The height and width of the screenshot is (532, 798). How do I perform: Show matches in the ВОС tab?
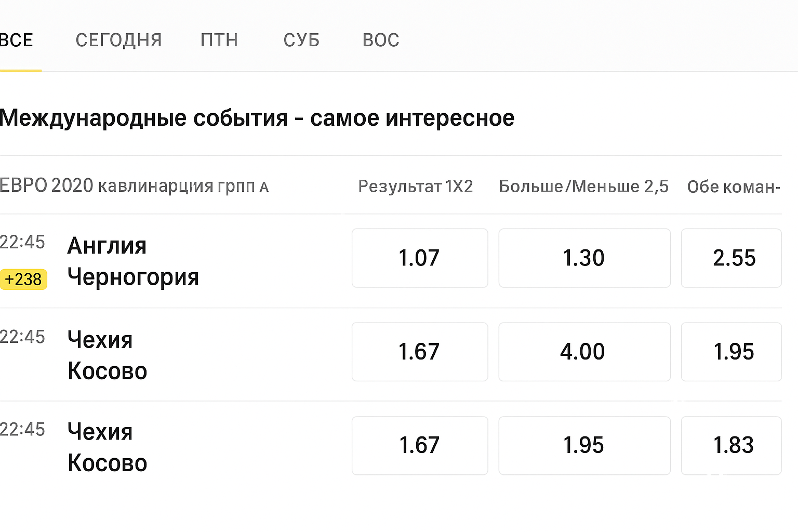(381, 40)
